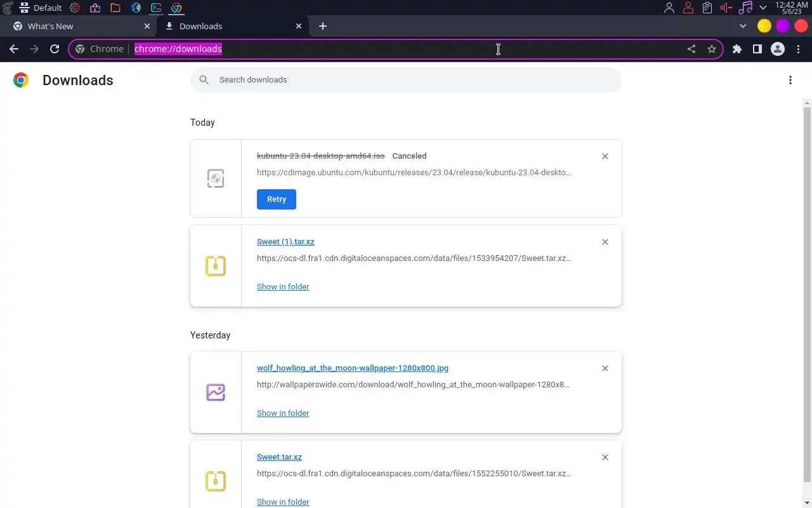
Task: Open the Chrome profile avatar
Action: [778, 49]
